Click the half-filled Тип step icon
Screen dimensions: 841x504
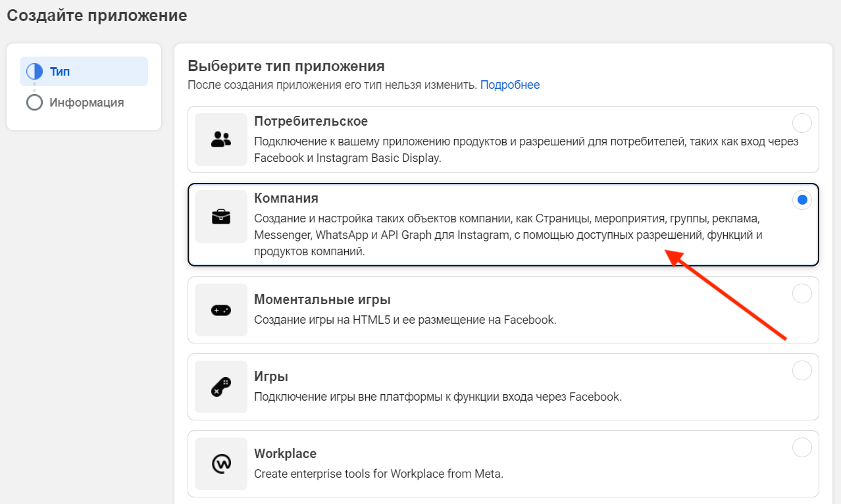[x=34, y=72]
